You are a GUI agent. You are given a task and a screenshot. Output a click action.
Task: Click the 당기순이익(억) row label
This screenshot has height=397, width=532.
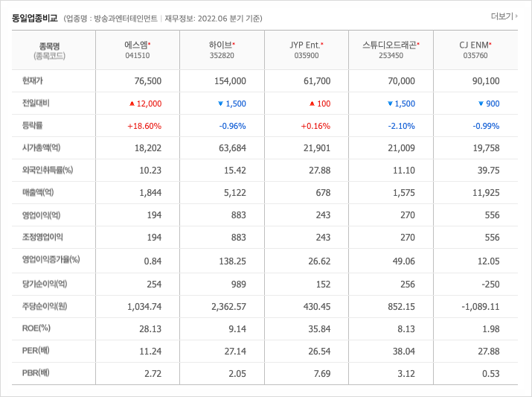[x=45, y=284]
